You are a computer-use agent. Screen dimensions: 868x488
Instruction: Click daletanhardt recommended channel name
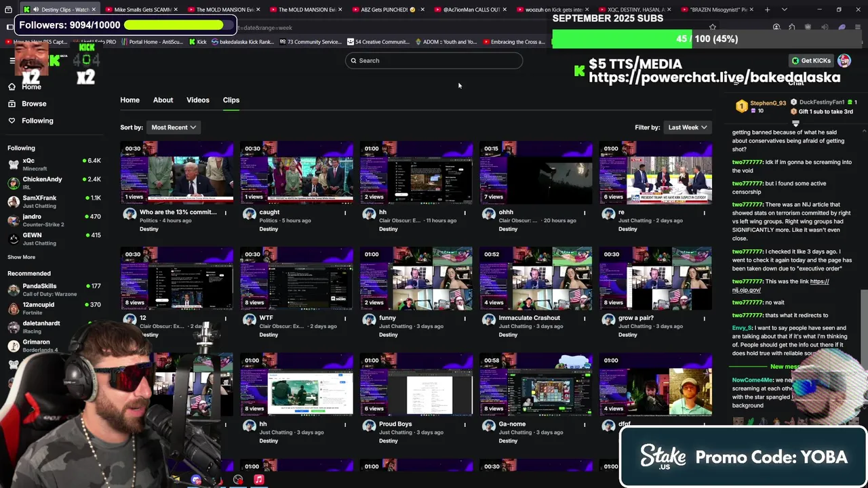[41, 323]
